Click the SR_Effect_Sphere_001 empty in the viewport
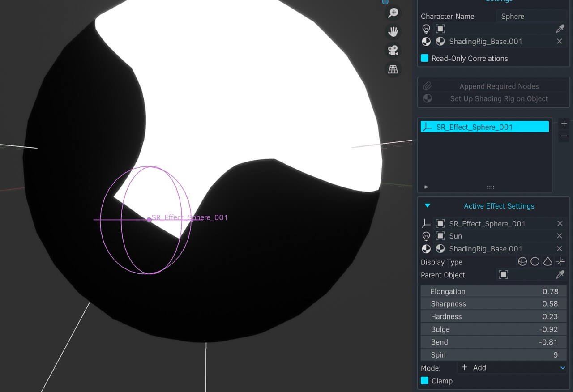The width and height of the screenshot is (573, 392). (x=149, y=220)
